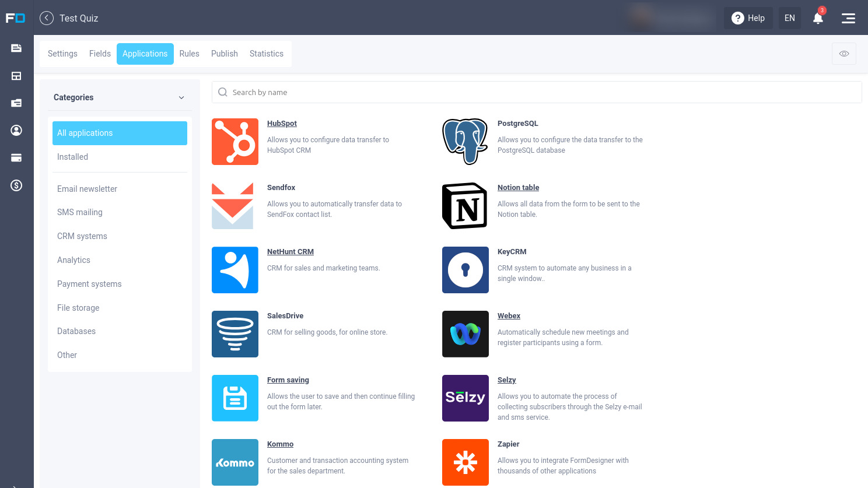Select the CRM systems category
This screenshot has height=488, width=868.
click(82, 236)
